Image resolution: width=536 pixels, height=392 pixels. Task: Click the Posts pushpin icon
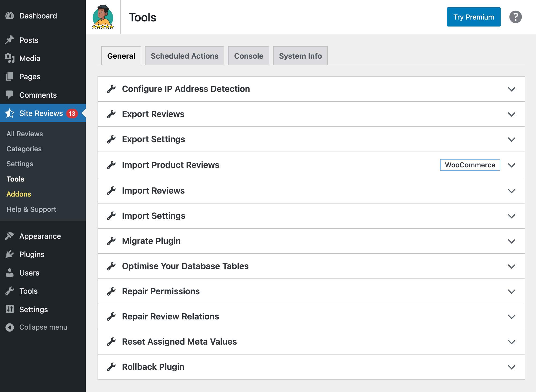10,40
